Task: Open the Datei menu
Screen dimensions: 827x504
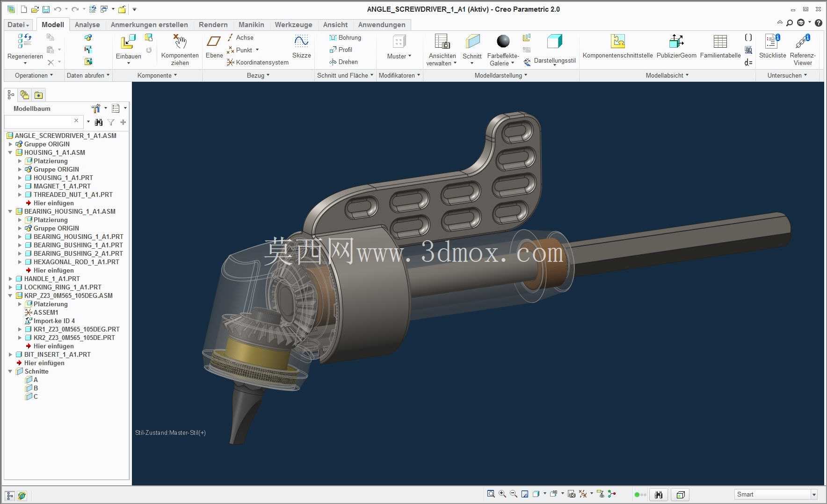Action: click(x=18, y=25)
